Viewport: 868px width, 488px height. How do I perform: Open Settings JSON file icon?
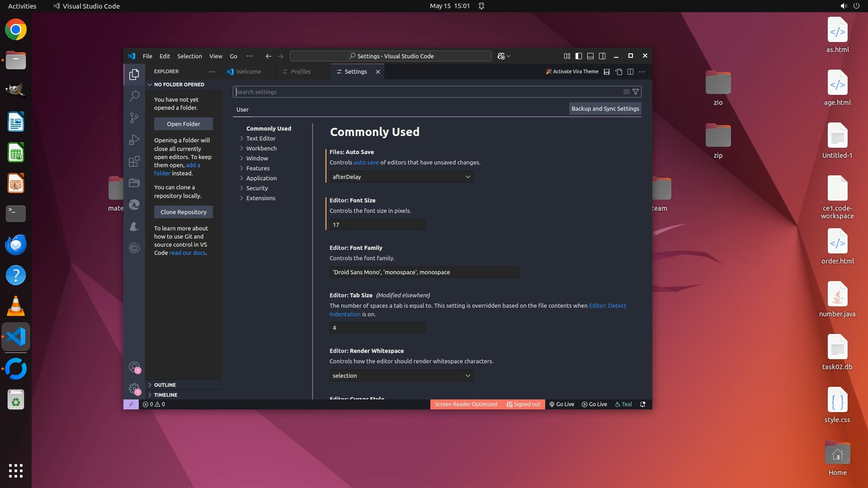(x=619, y=71)
